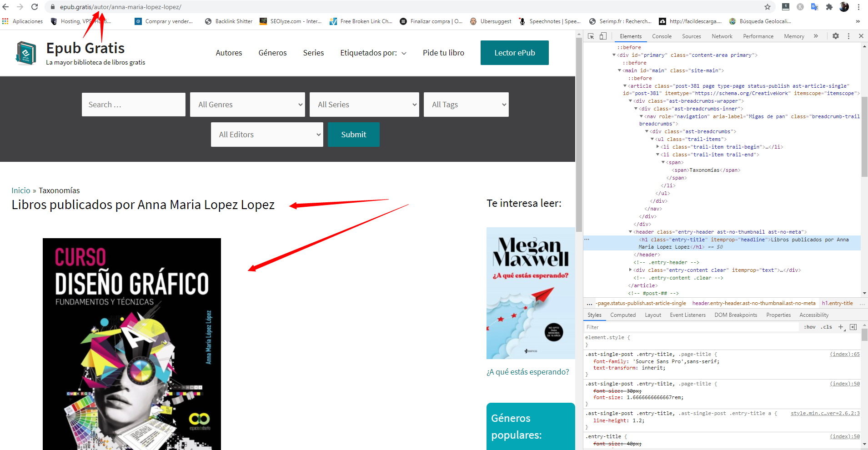This screenshot has height=450, width=868.
Task: Open DevTools settings gear
Action: coord(836,36)
